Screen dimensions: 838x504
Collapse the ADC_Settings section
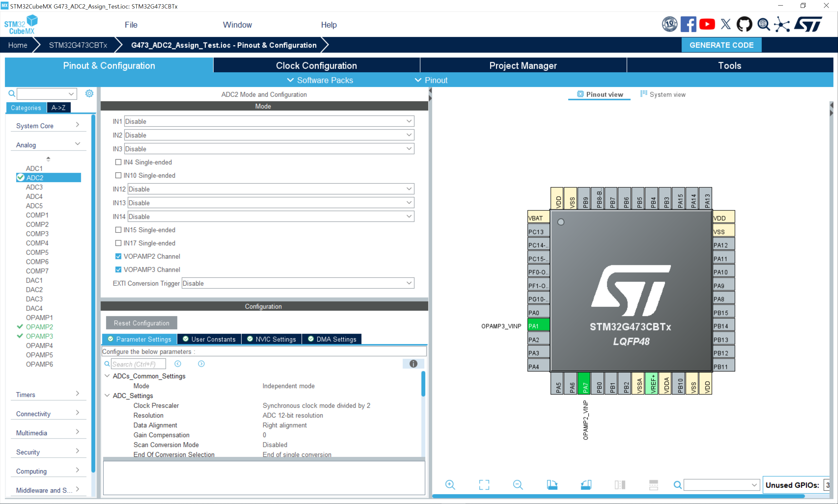107,395
